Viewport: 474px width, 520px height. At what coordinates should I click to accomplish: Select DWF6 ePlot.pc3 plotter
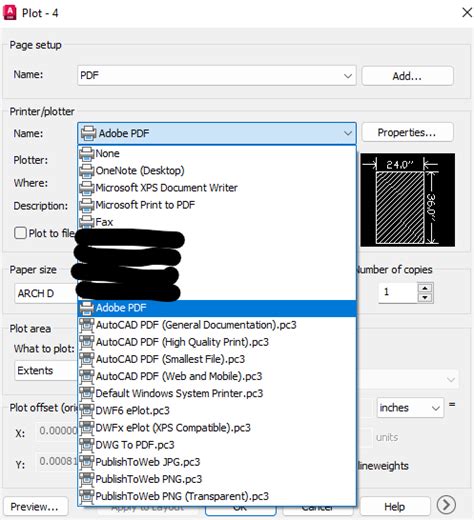click(x=217, y=410)
